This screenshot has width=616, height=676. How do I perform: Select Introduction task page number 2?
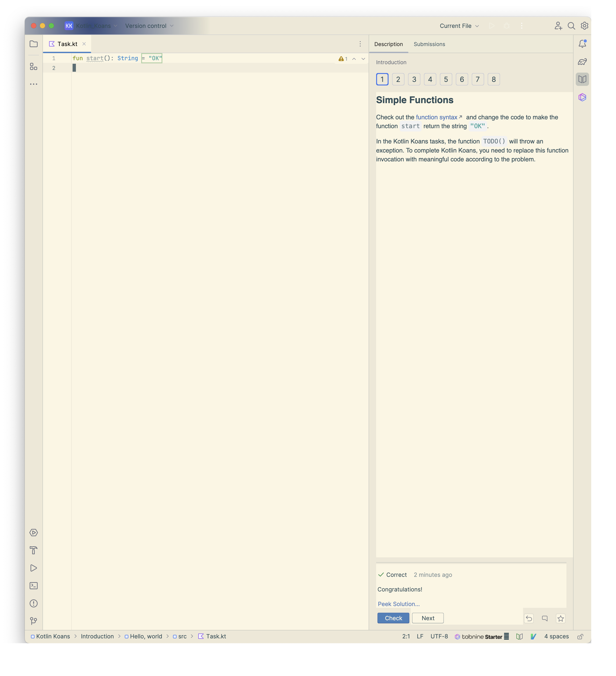tap(398, 79)
